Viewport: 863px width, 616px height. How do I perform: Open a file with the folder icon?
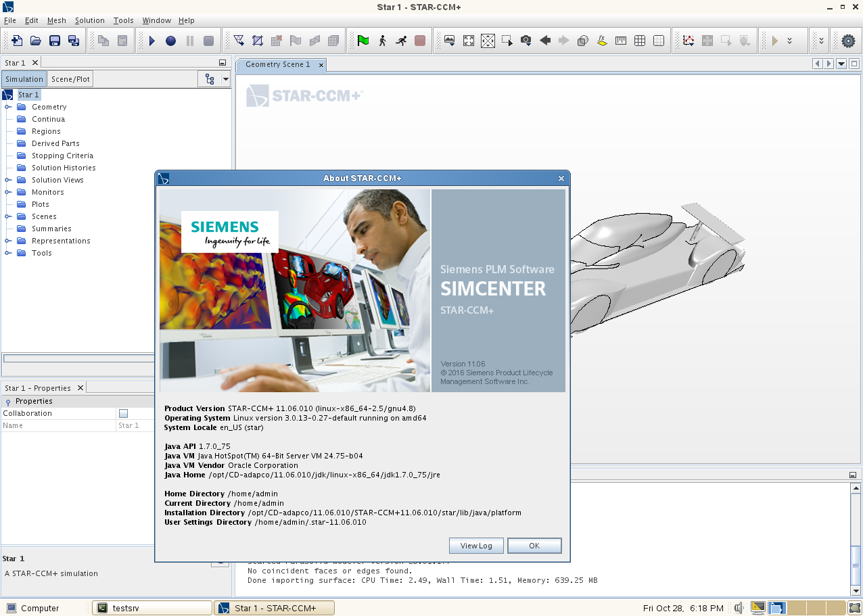tap(36, 41)
